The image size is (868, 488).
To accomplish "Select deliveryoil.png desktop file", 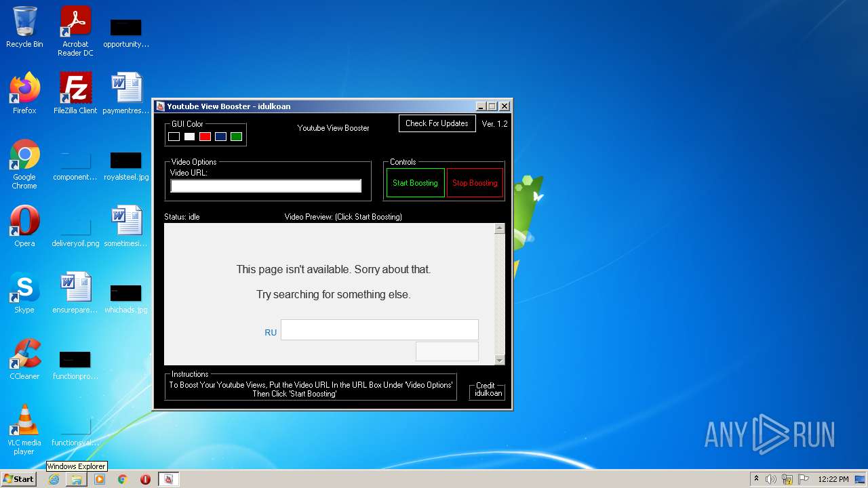I will [x=75, y=232].
